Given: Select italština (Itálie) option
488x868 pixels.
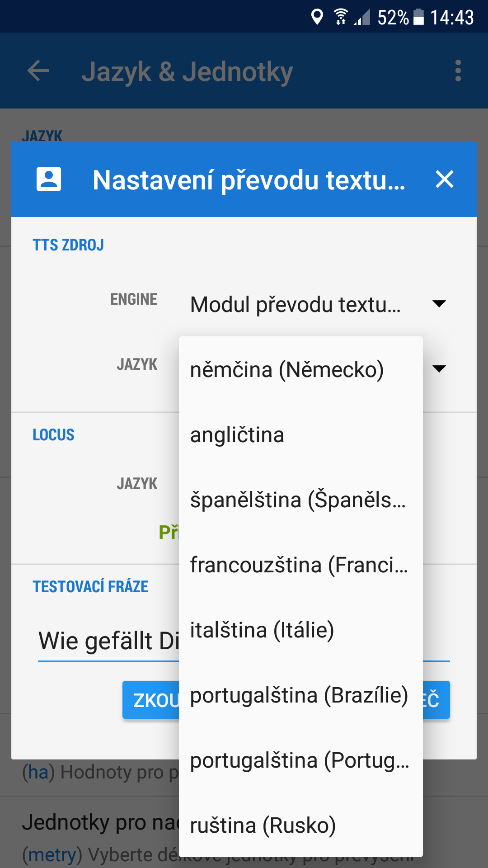Looking at the screenshot, I should pos(262,630).
